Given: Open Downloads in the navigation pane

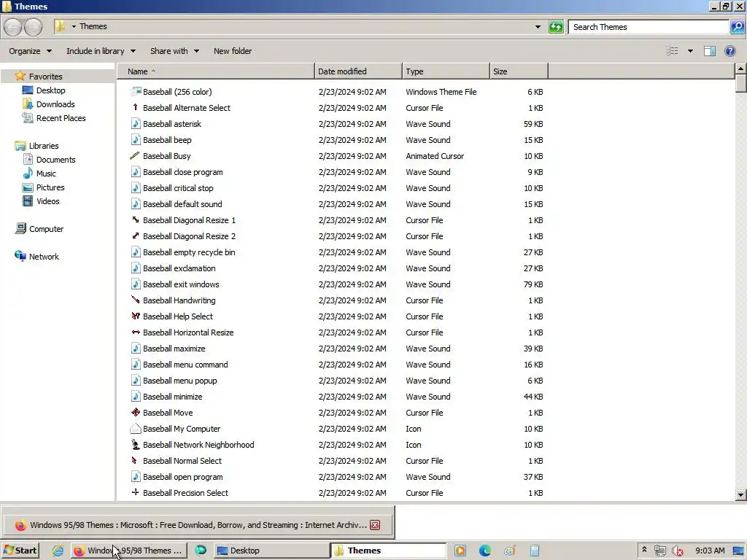Looking at the screenshot, I should [x=55, y=104].
